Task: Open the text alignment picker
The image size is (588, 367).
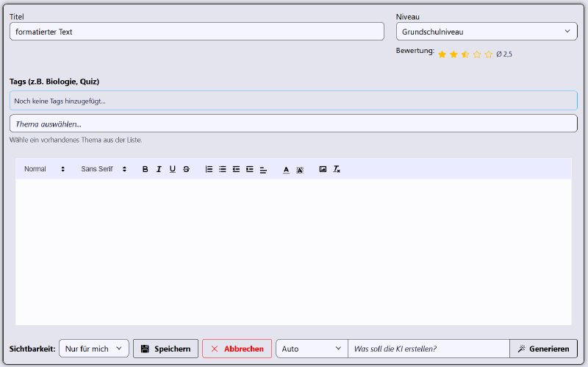Action: click(x=263, y=170)
